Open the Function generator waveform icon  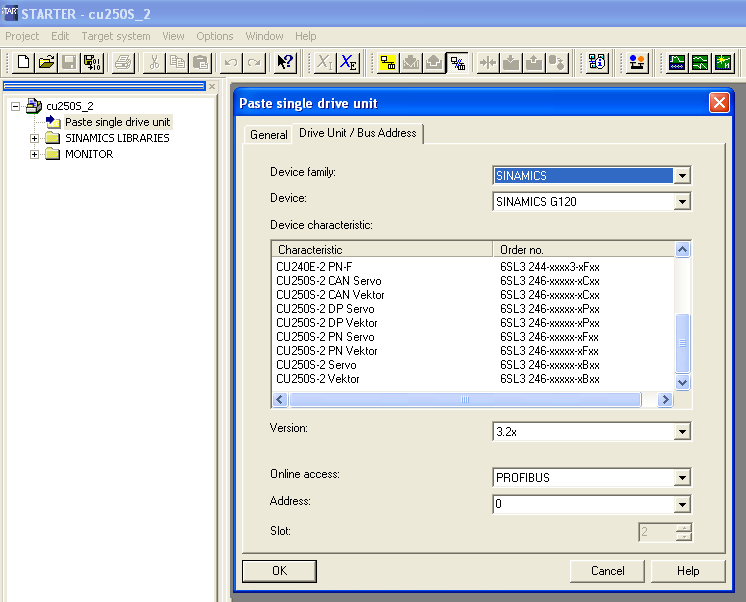[x=700, y=62]
